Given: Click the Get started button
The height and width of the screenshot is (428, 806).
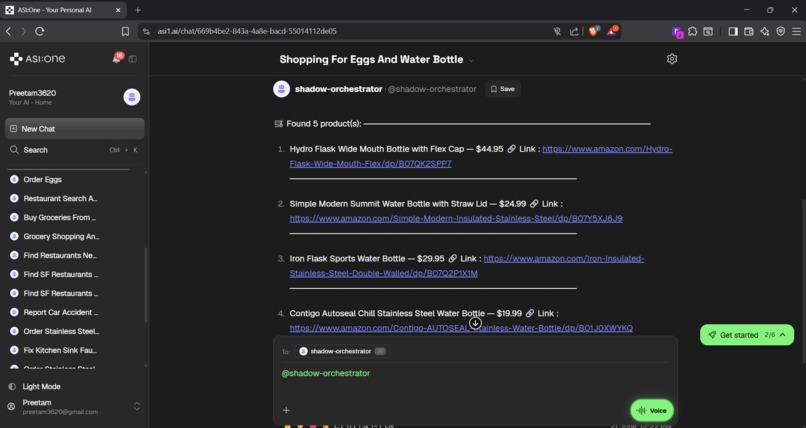Looking at the screenshot, I should click(747, 335).
